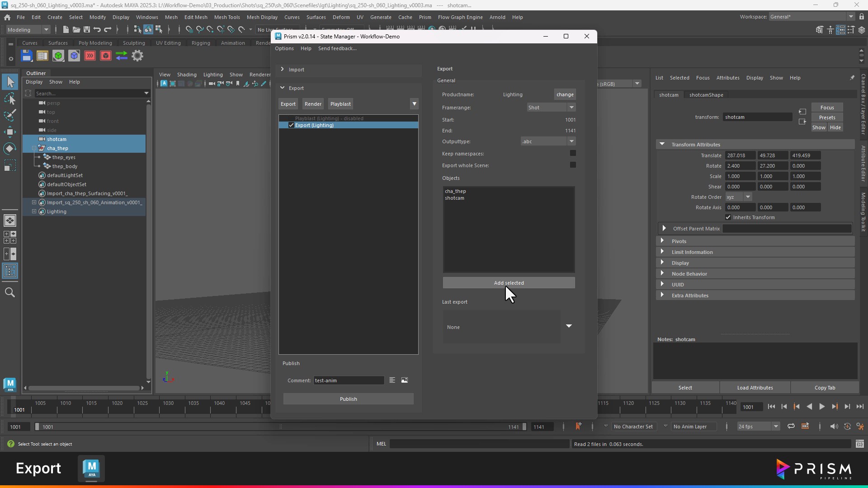The image size is (868, 488).
Task: Open the Rotate Order xyz dropdown
Action: coord(738,197)
